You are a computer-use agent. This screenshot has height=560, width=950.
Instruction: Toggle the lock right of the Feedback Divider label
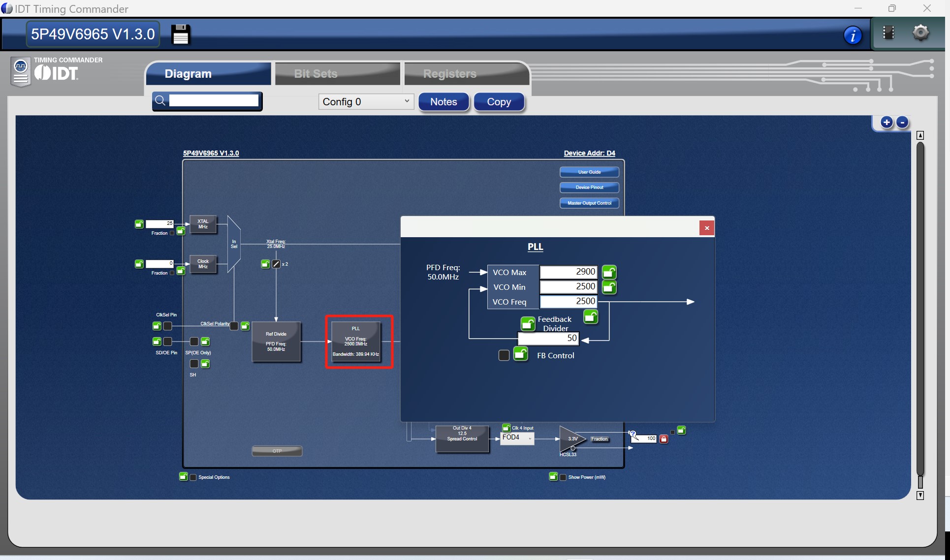coord(591,317)
